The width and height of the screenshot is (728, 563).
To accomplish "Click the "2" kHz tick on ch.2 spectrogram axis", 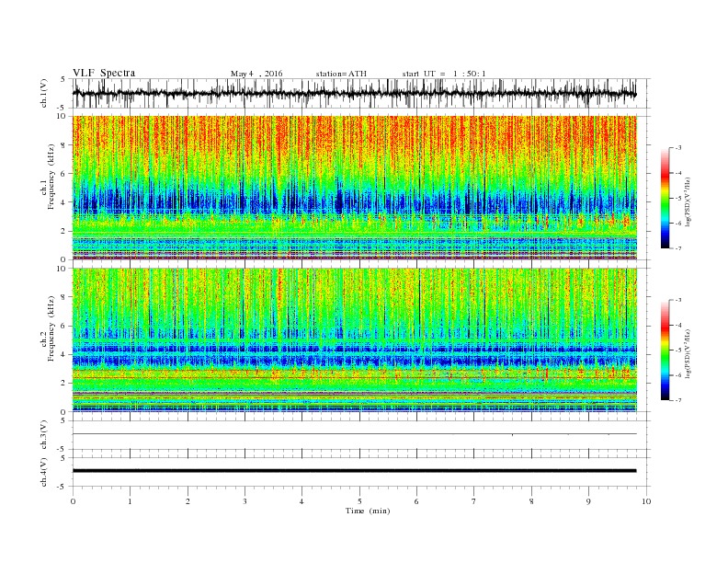I will tap(64, 384).
